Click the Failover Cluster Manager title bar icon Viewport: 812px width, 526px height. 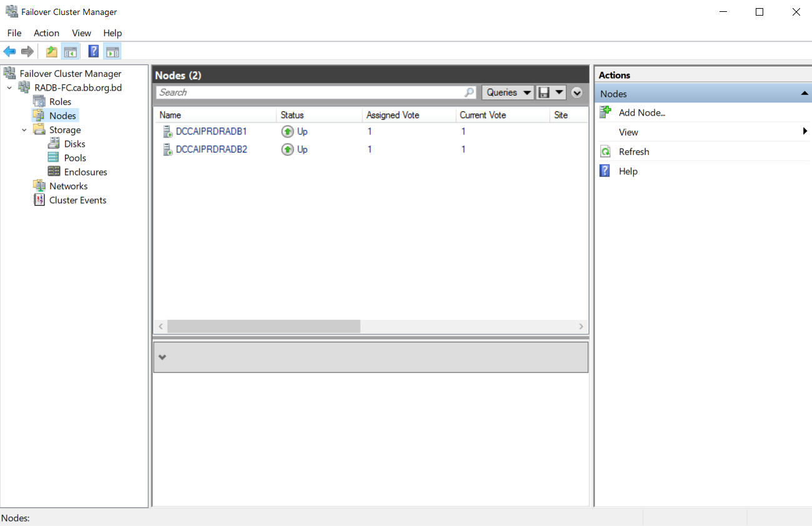click(x=11, y=12)
